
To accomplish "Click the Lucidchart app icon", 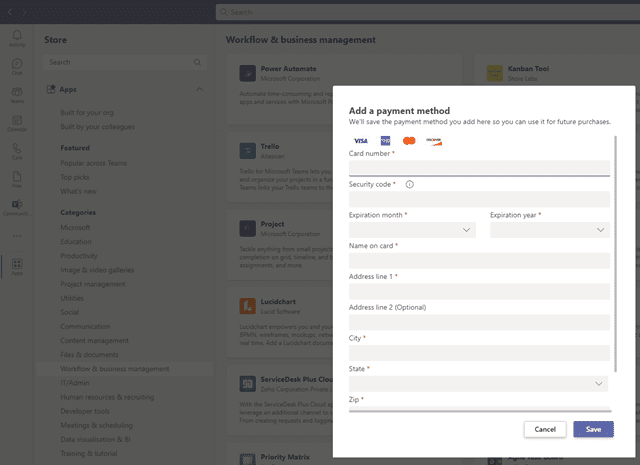I will click(x=247, y=306).
